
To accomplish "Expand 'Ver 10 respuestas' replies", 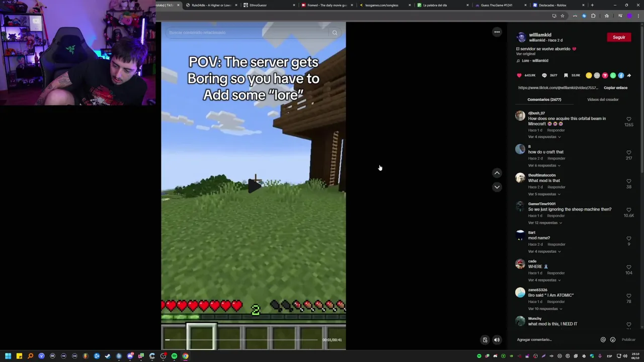I will point(544,309).
